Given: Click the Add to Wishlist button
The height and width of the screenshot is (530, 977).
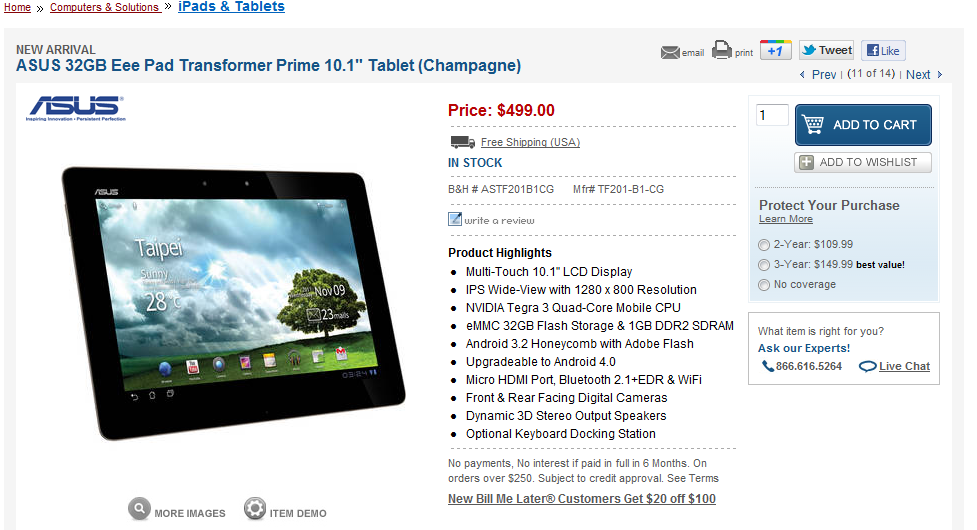Looking at the screenshot, I should coord(863,163).
